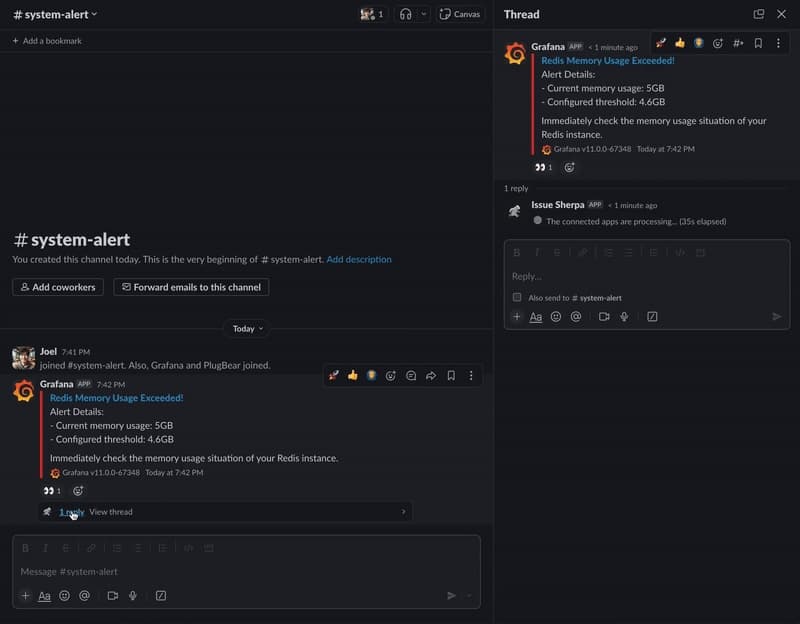
Task: Open emoji picker in thread reply composer
Action: click(556, 317)
